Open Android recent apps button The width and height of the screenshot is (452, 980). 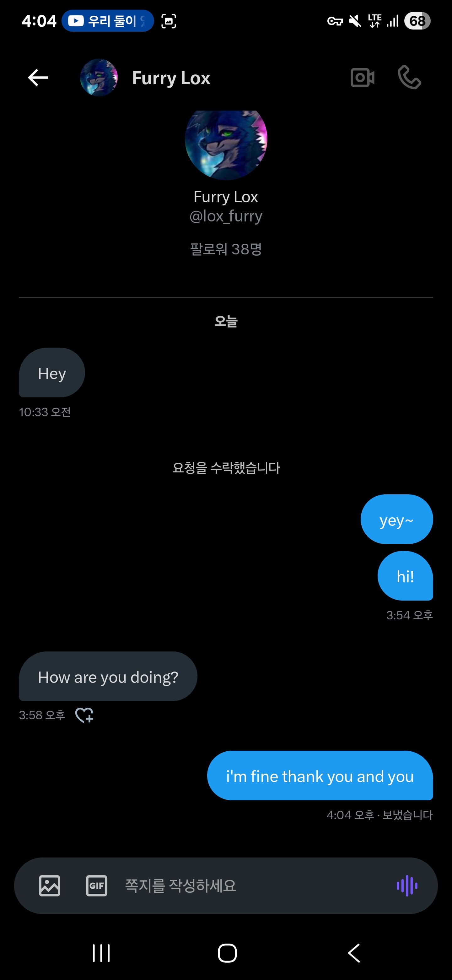(x=101, y=953)
